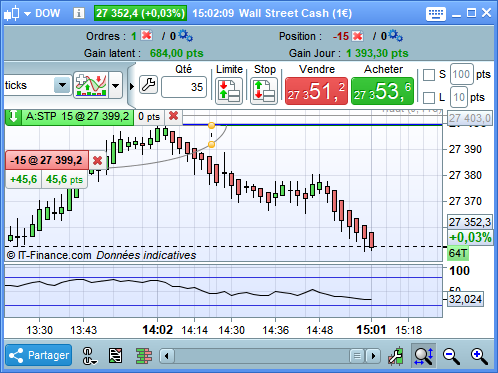This screenshot has height=373, width=498.
Task: Open order settings gears beside Ordres
Action: 185,36
